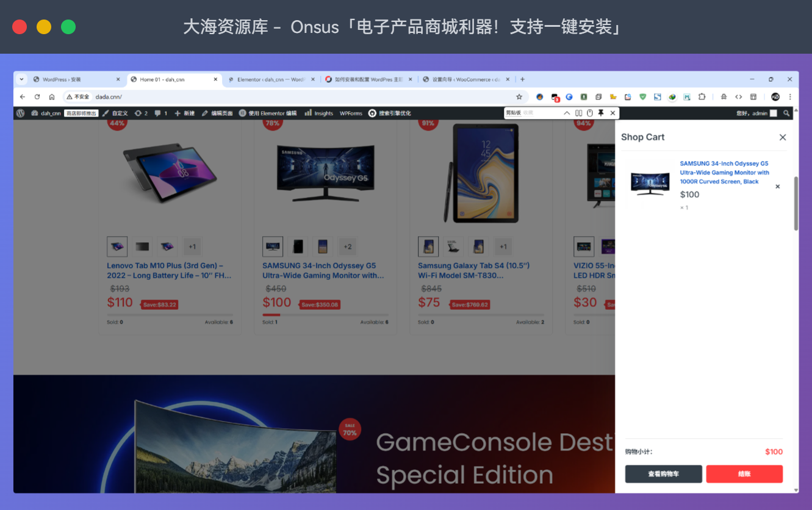Open the tab search dropdown arrow
Viewport: 812px width, 510px height.
[21, 79]
